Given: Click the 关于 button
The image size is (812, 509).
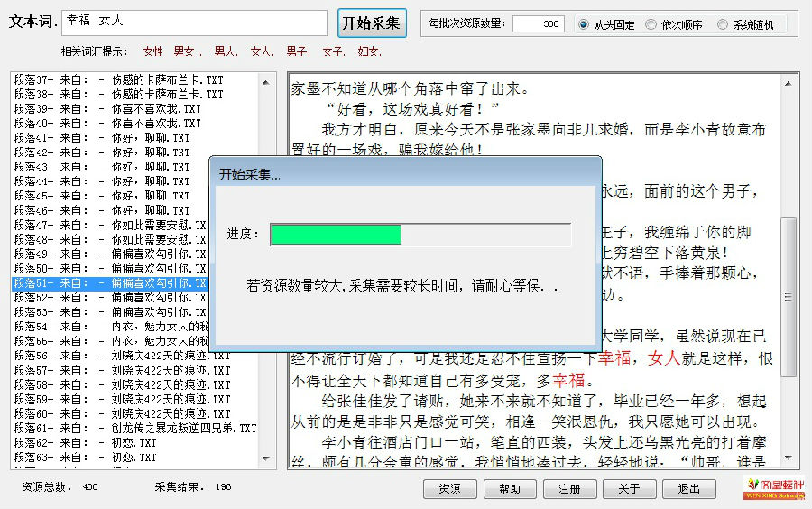Looking at the screenshot, I should click(x=629, y=489).
